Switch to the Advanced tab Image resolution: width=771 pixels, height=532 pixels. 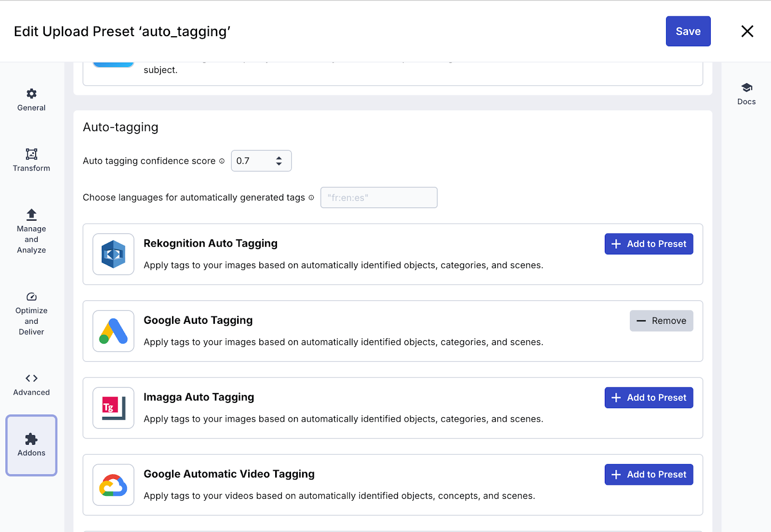point(31,385)
